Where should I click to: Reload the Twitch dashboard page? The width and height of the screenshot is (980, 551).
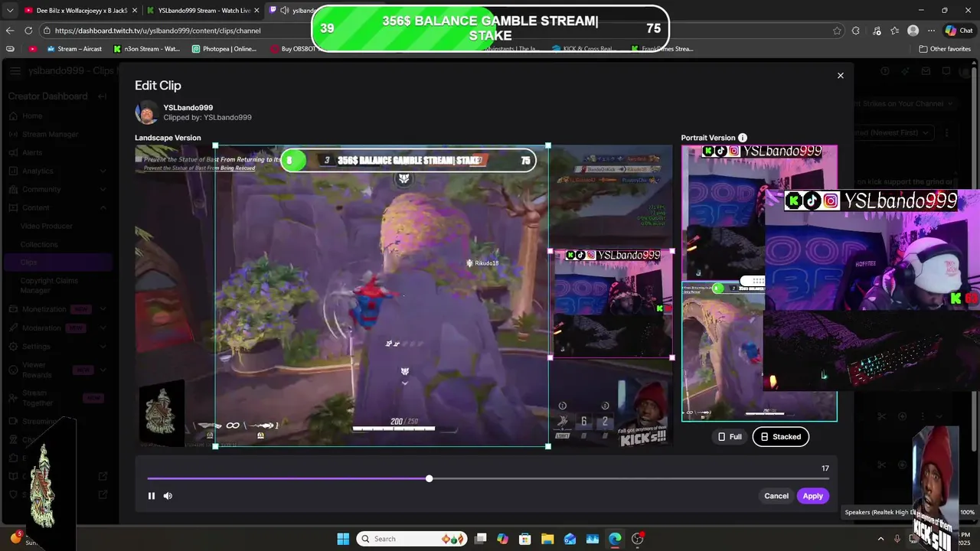[28, 31]
